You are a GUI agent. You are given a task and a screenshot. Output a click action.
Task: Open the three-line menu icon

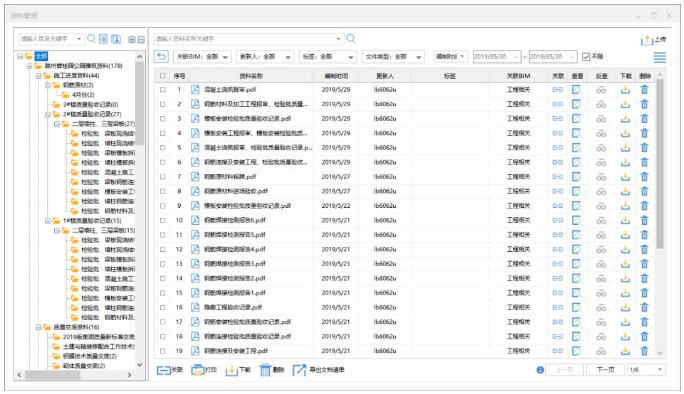pyautogui.click(x=660, y=57)
